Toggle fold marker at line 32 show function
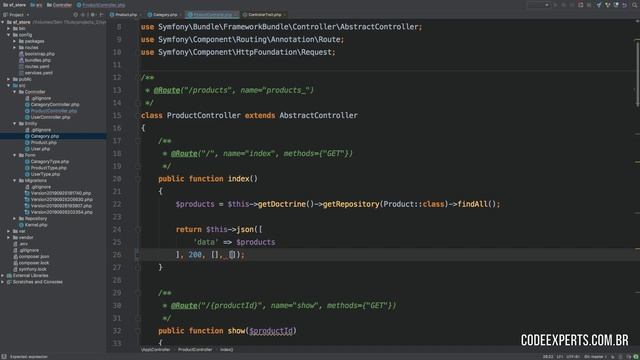640x360 pixels. tap(138, 331)
